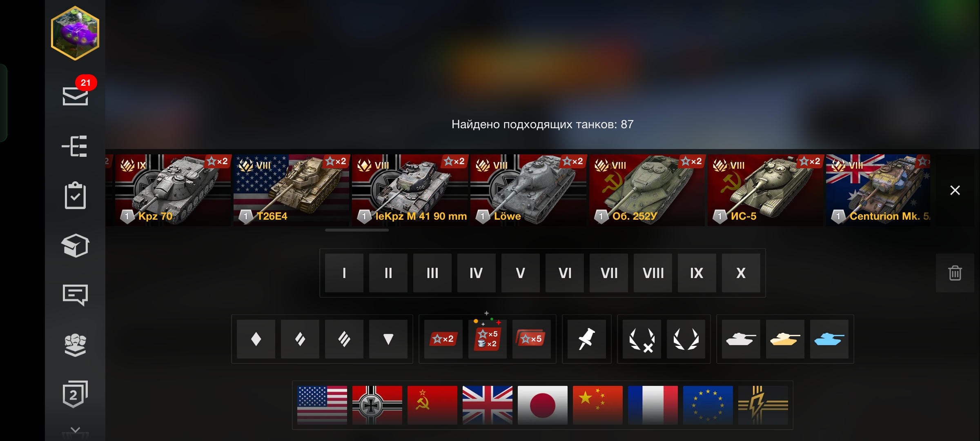Select the x5 experience bonus filter
This screenshot has width=980, height=441.
coord(531,339)
